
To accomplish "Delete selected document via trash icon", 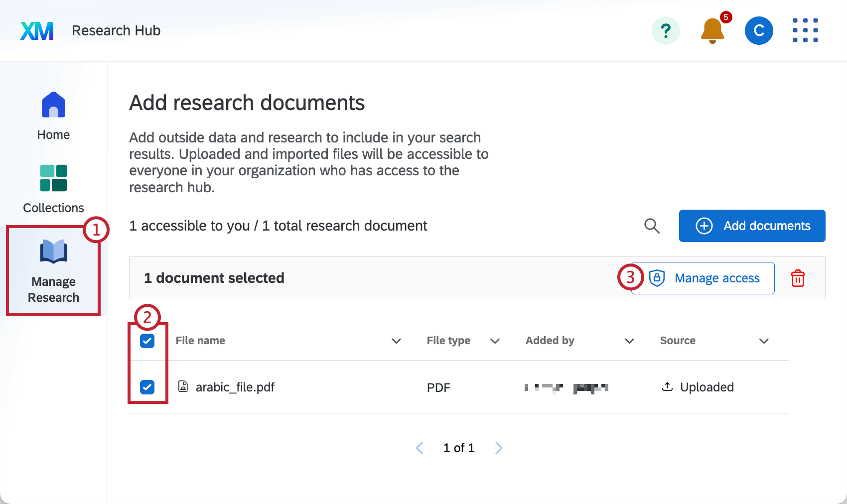I will point(798,278).
